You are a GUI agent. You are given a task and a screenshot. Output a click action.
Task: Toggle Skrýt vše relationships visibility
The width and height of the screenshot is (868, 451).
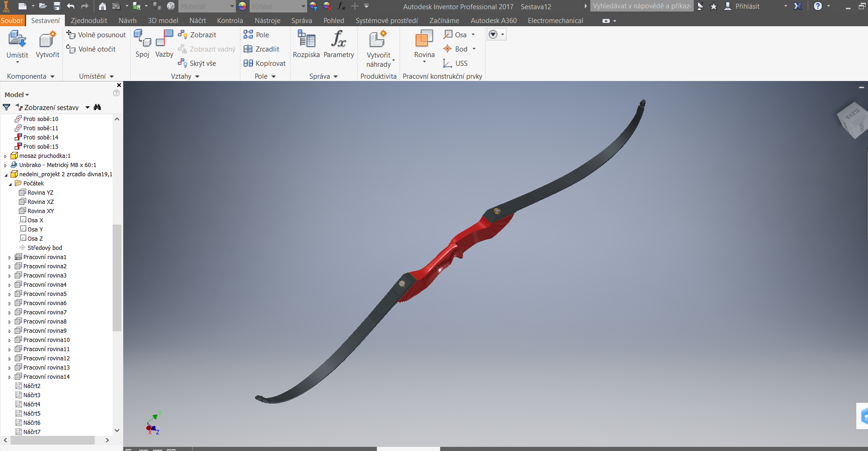(197, 64)
